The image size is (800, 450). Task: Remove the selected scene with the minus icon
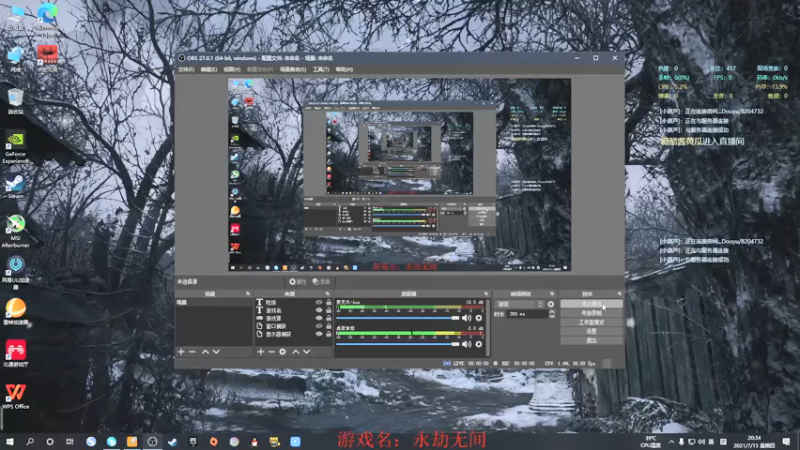tap(192, 352)
